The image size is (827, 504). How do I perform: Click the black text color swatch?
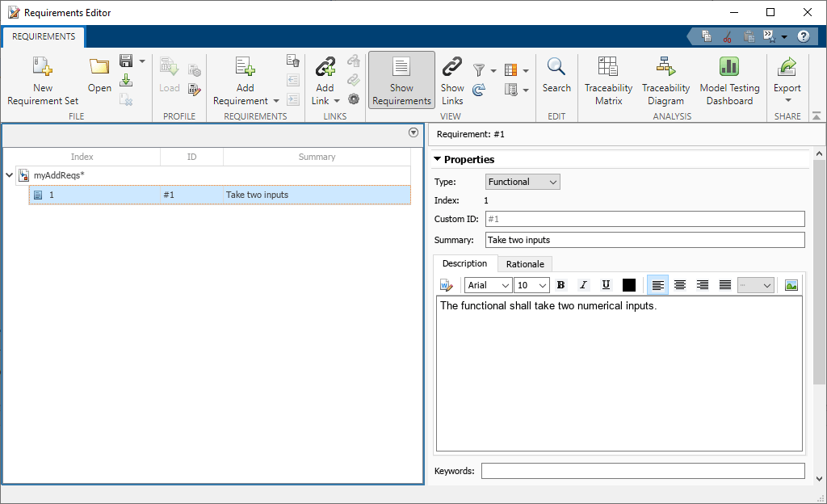click(x=629, y=285)
